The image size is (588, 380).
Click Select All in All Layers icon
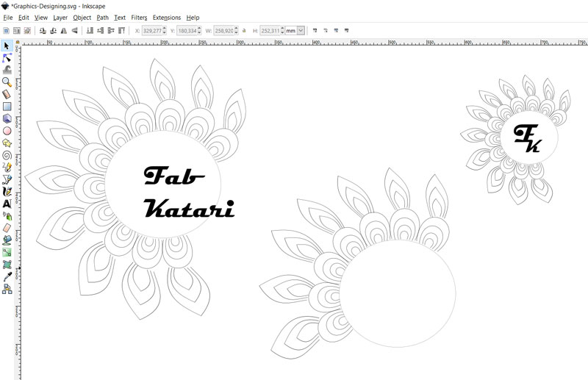pyautogui.click(x=16, y=30)
